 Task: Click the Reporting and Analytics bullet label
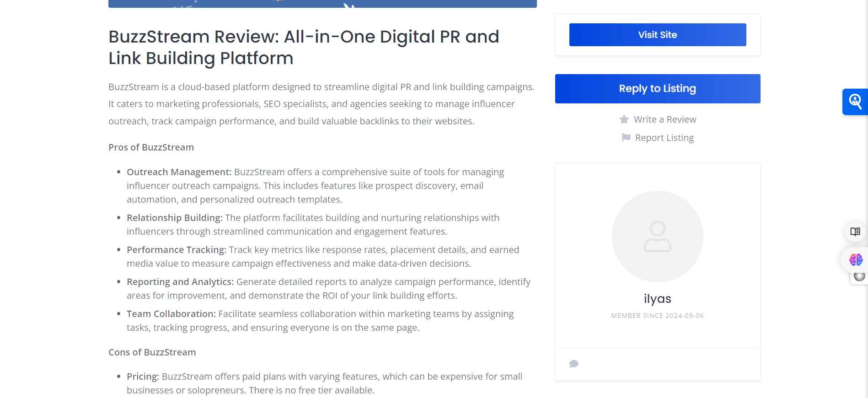click(x=180, y=282)
